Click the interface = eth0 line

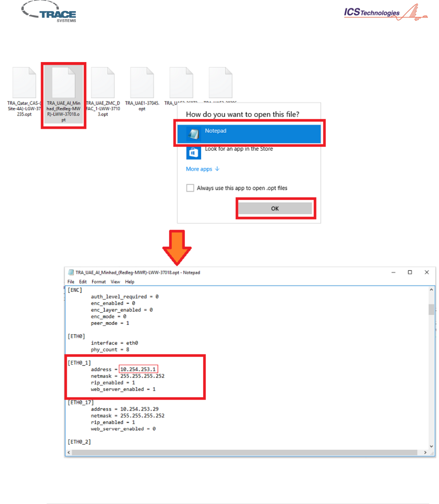point(115,343)
